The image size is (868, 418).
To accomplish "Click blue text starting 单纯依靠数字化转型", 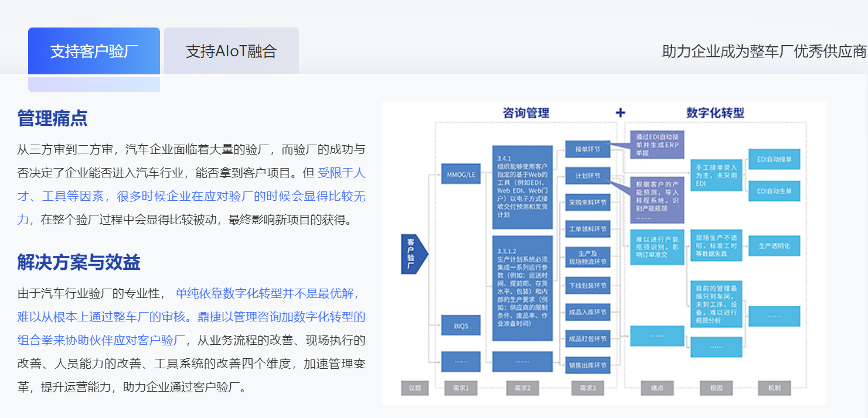I will 191,316.
